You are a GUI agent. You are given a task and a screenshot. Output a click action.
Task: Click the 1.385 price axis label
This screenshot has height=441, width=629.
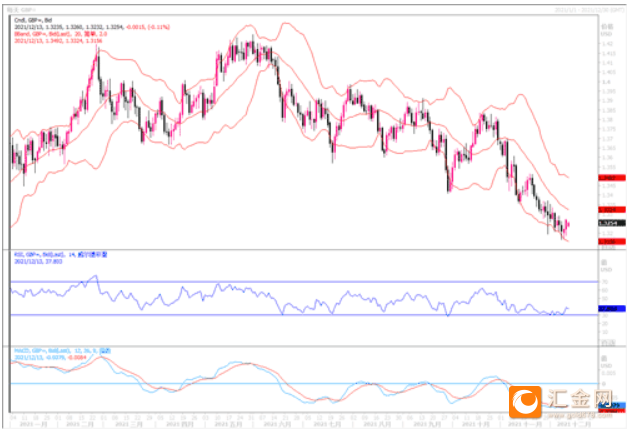pyautogui.click(x=608, y=110)
